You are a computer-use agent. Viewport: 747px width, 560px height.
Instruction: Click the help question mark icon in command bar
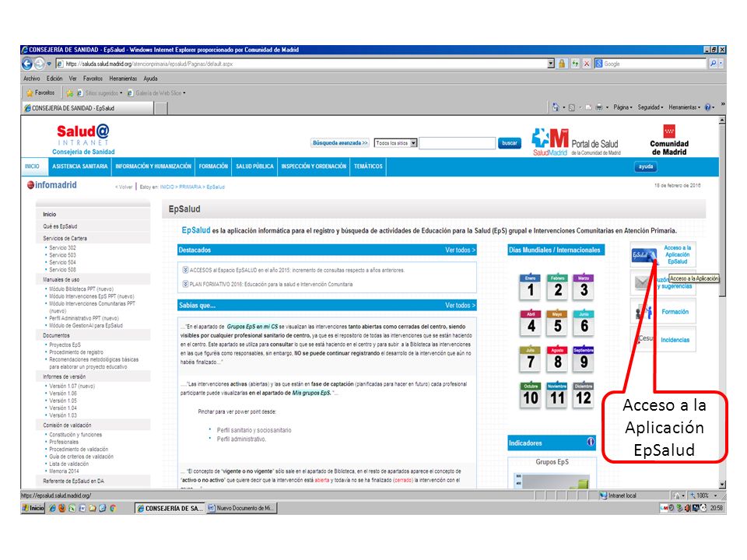pos(707,107)
